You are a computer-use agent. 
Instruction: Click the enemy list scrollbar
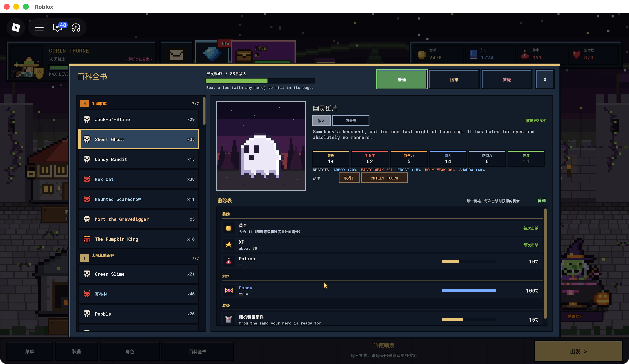pos(204,111)
